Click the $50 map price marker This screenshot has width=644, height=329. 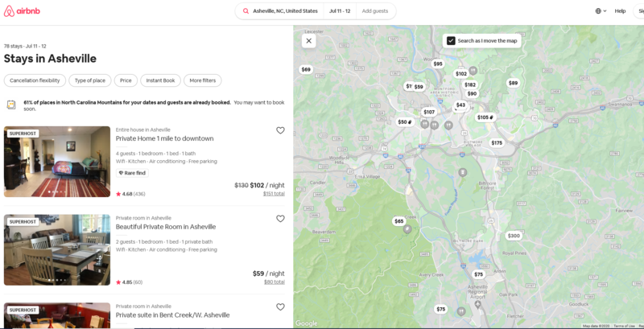[405, 121]
